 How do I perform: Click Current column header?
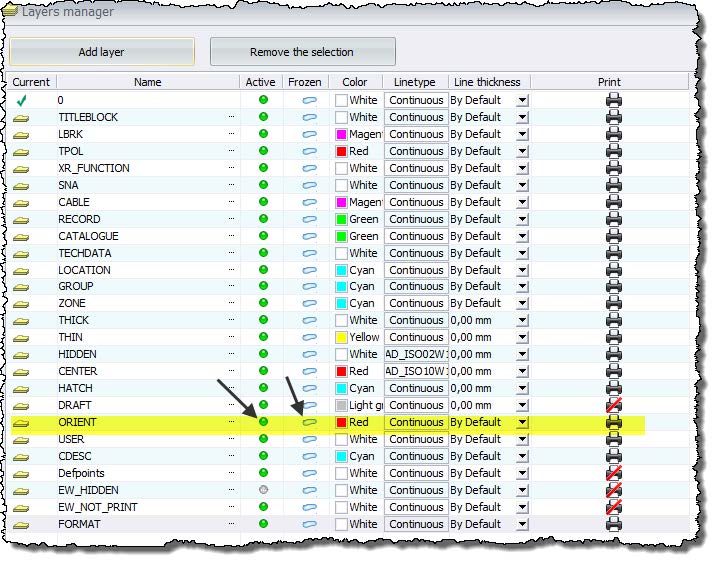31,82
